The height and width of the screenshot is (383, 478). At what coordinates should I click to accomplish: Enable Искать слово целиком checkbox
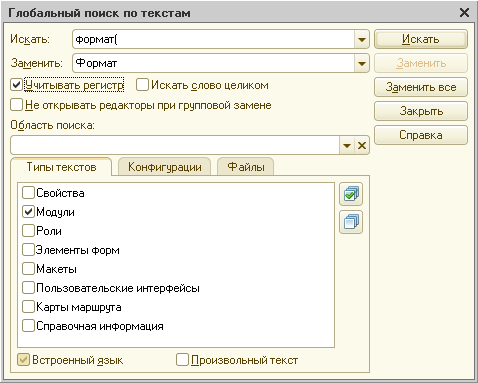[142, 85]
